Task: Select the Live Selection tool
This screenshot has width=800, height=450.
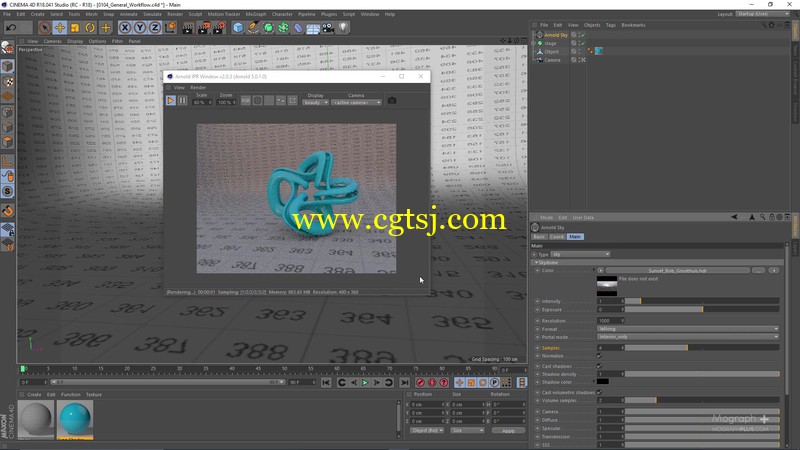Action: click(44, 28)
